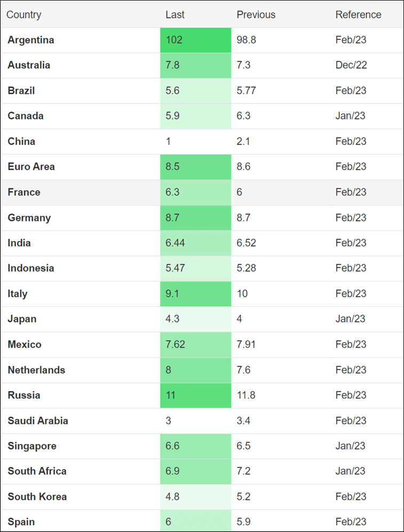Click the Euro Area link

coord(31,166)
